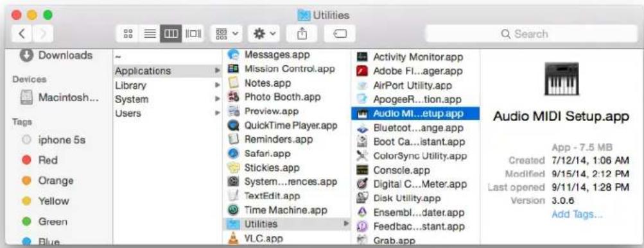The width and height of the screenshot is (644, 248).
Task: Click the Activity Monitor.app icon
Action: (x=362, y=57)
